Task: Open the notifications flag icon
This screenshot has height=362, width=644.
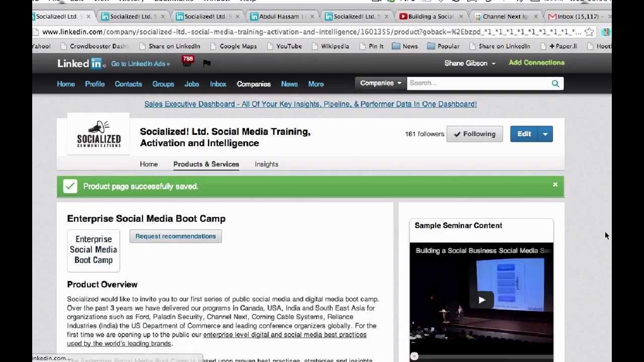Action: point(207,63)
